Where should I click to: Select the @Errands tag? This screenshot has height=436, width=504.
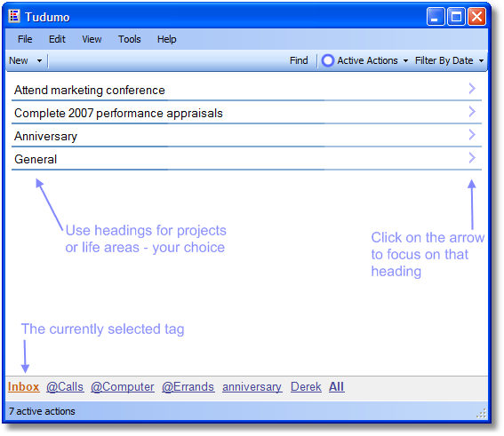point(188,387)
